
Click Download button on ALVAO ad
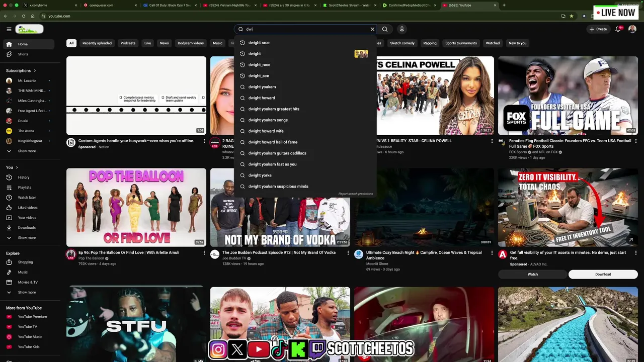click(603, 274)
